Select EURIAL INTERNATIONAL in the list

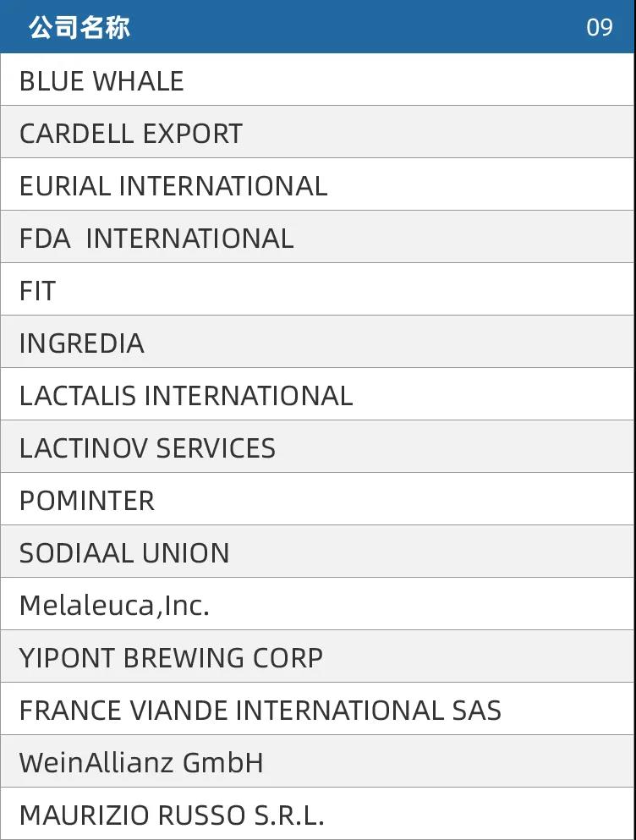tap(317, 184)
